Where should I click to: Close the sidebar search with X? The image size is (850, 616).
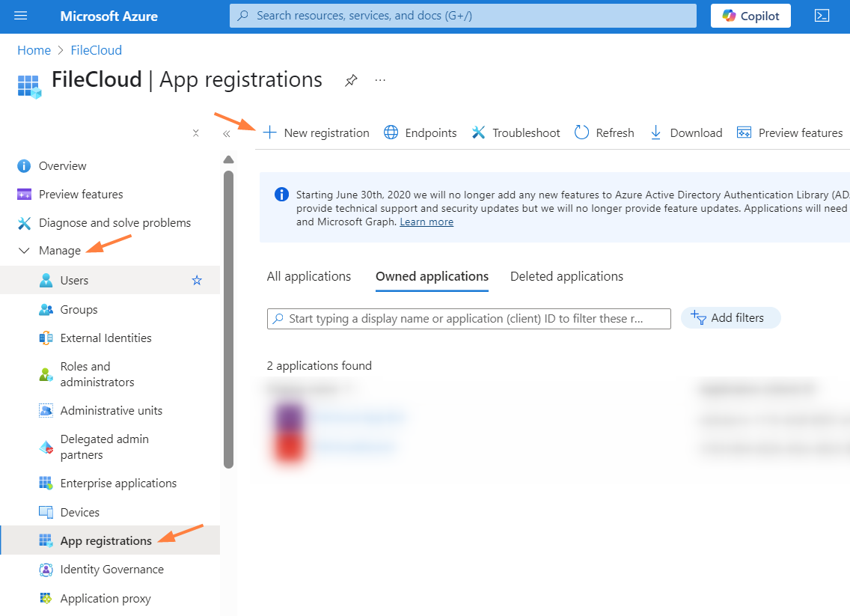195,133
